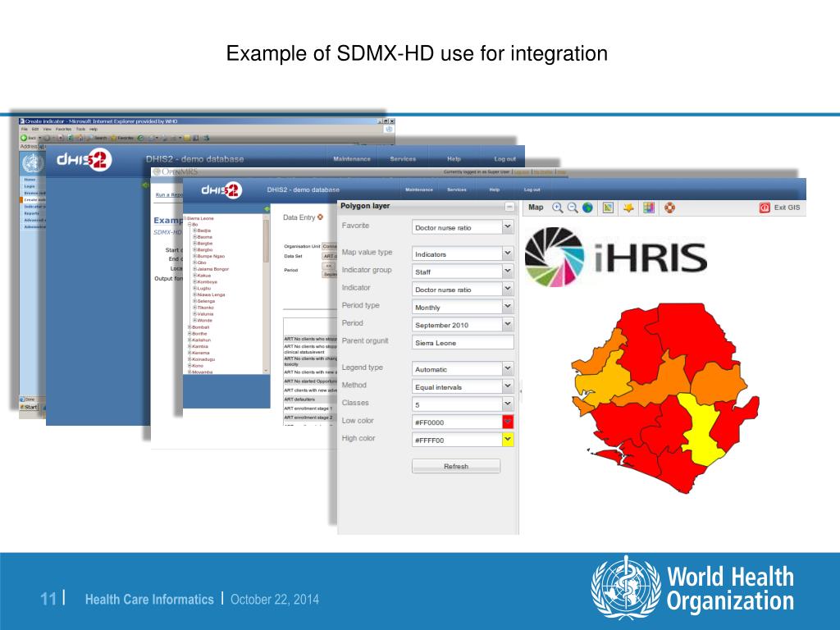Screen dimensions: 840x630
Task: Click the yellow High color swatch
Action: pos(508,440)
